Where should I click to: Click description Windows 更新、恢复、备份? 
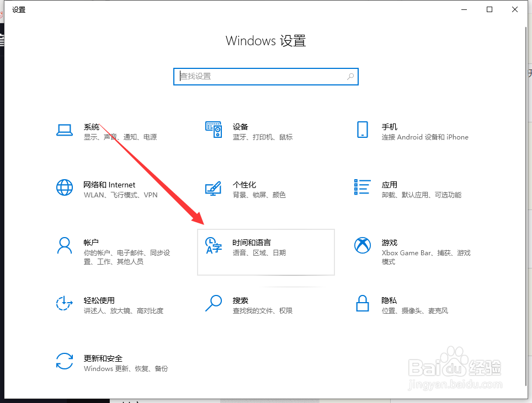click(125, 368)
